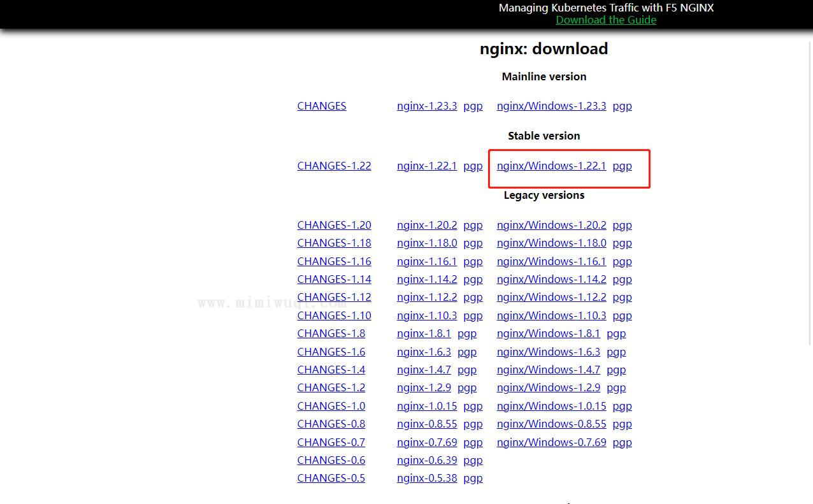Download nginx/Windows-0.7.69
The image size is (813, 504).
[x=552, y=442]
